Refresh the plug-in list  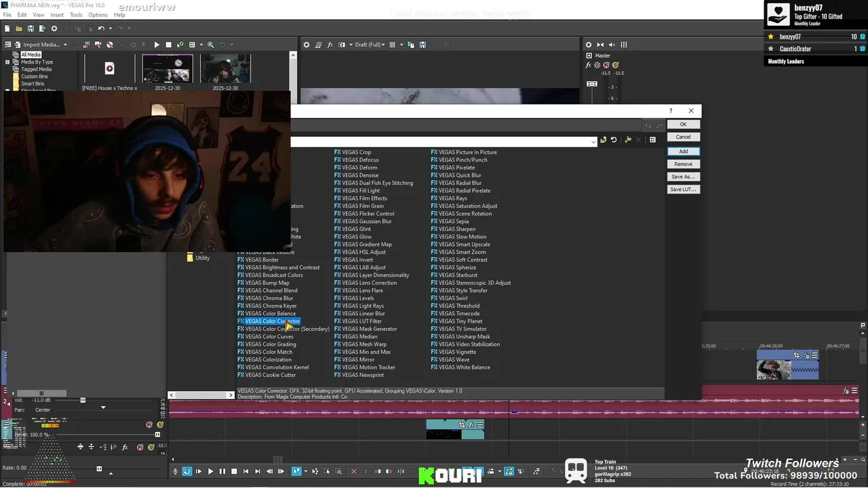coord(614,140)
